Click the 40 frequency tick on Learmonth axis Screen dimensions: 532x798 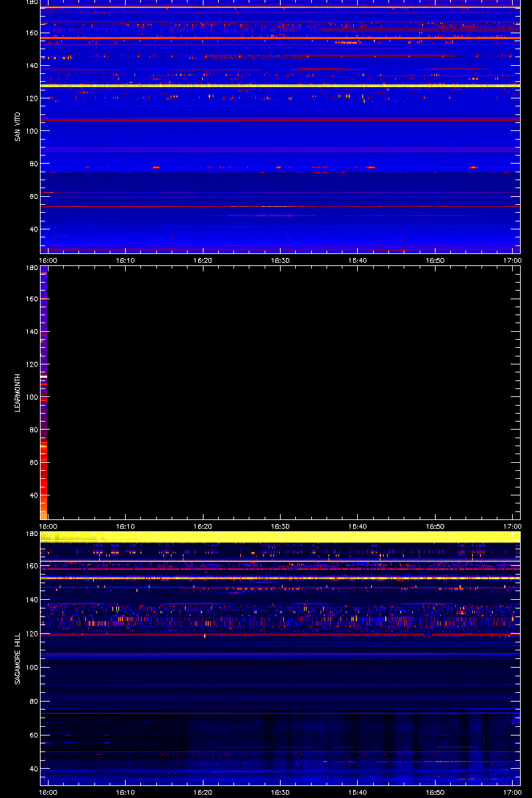[33, 495]
